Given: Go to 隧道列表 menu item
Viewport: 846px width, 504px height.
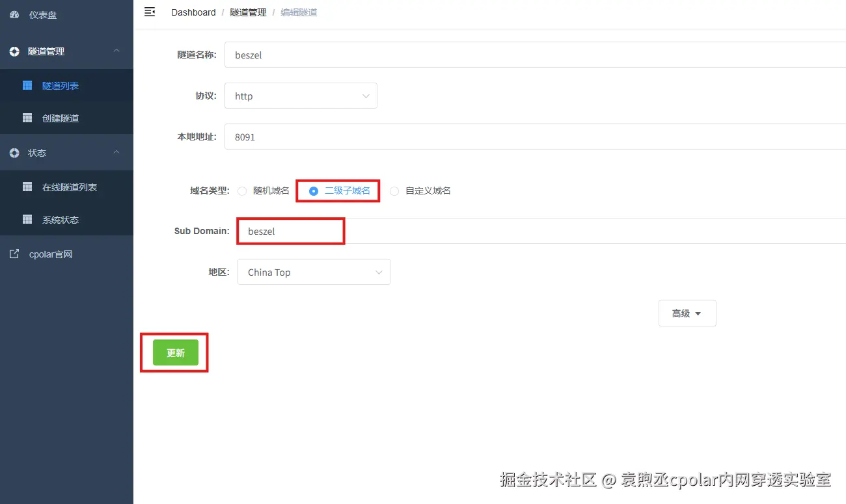Looking at the screenshot, I should coord(66,85).
